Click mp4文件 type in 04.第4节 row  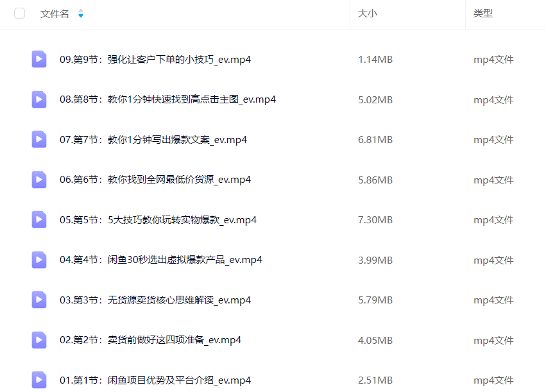[493, 260]
